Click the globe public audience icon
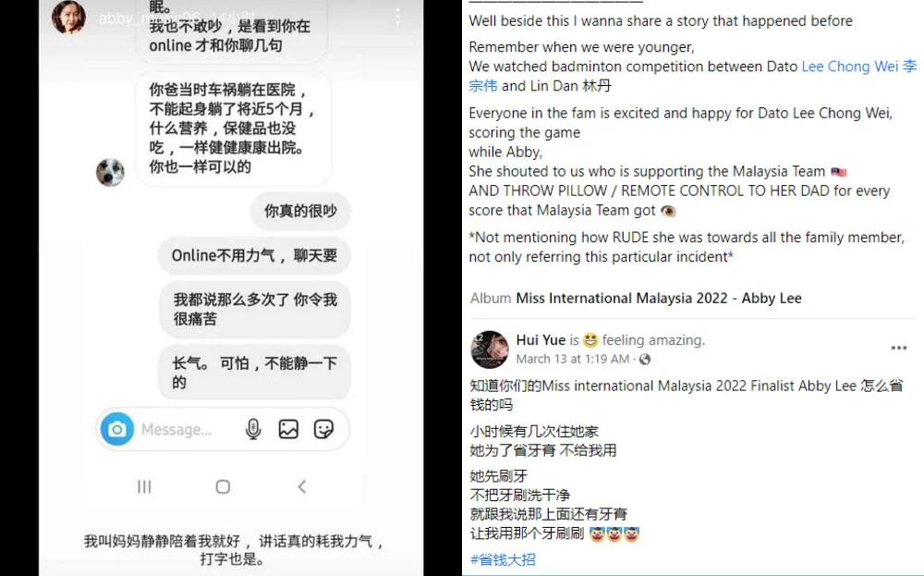Image resolution: width=924 pixels, height=576 pixels. point(645,359)
